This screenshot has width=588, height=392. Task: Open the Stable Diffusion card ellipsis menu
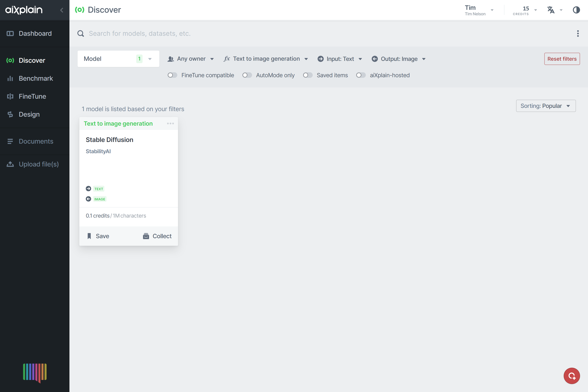170,124
